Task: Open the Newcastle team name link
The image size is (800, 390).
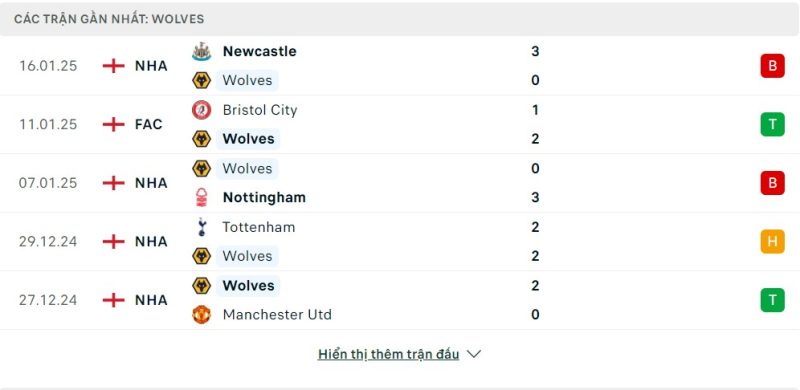Action: click(x=259, y=51)
